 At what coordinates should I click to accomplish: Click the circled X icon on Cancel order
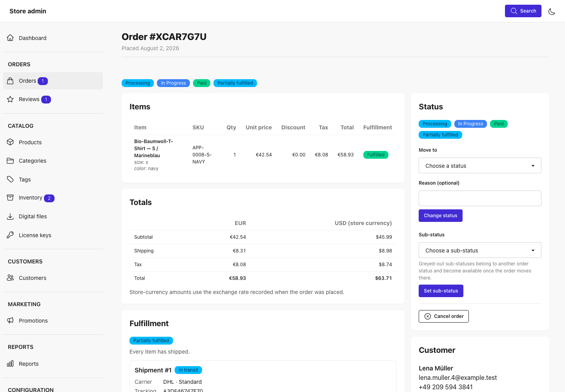pos(428,316)
